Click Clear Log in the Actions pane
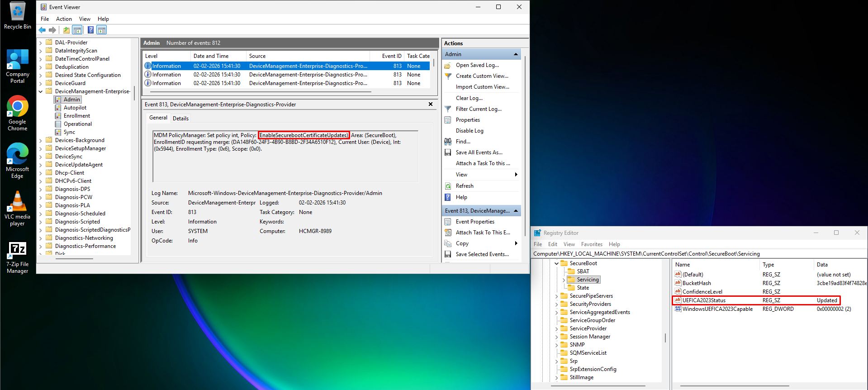Viewport: 868px width, 390px height. coord(469,98)
